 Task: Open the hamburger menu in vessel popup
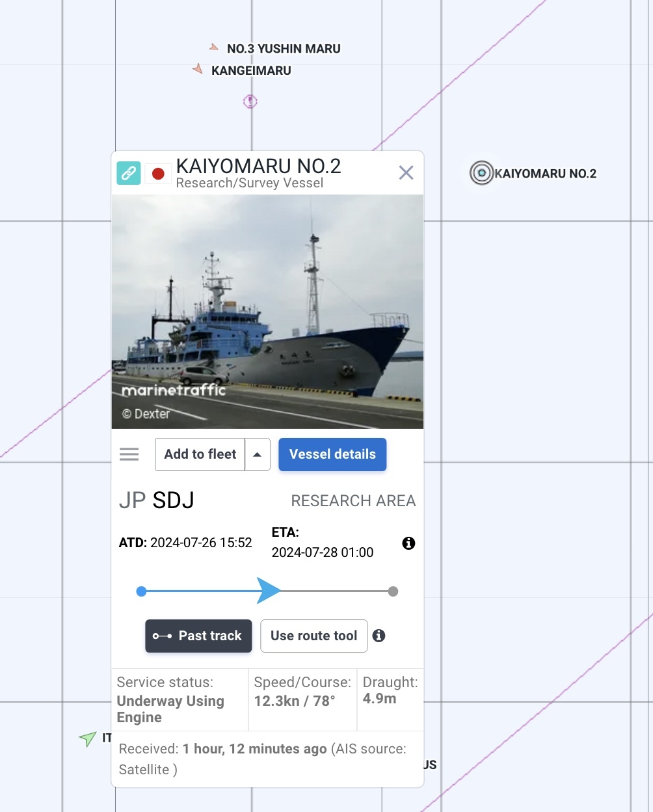coord(129,454)
